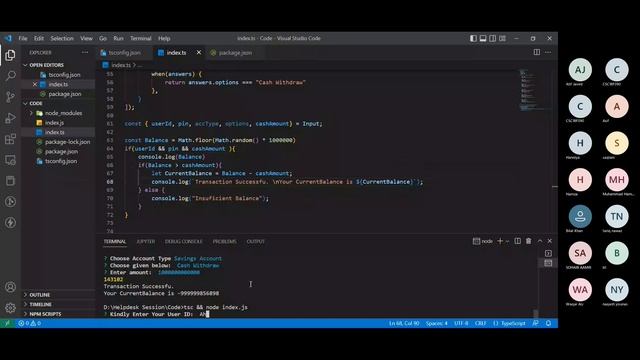Close the index.ts editor tab
Image resolution: width=640 pixels, height=360 pixels.
coord(199,52)
